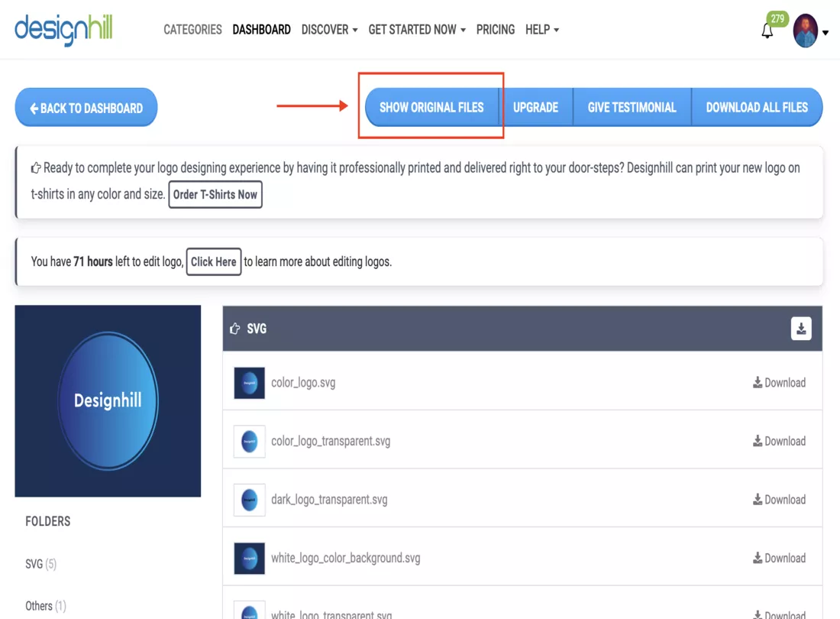This screenshot has height=619, width=840.
Task: Open the Help dropdown menu
Action: 541,30
